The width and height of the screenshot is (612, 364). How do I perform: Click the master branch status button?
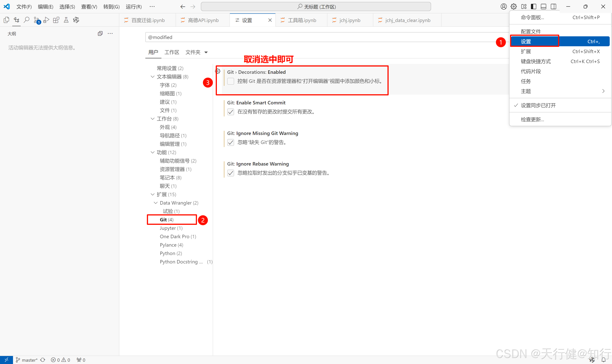tap(27, 360)
